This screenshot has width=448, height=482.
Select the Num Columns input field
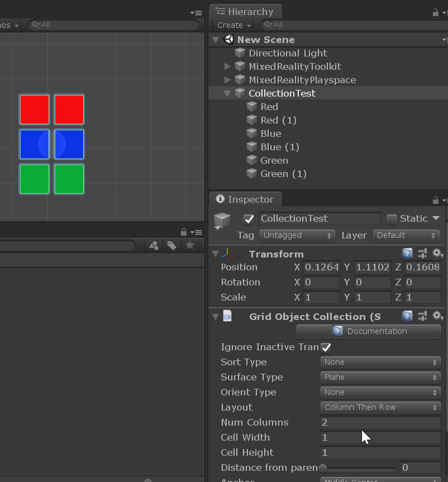click(x=380, y=422)
